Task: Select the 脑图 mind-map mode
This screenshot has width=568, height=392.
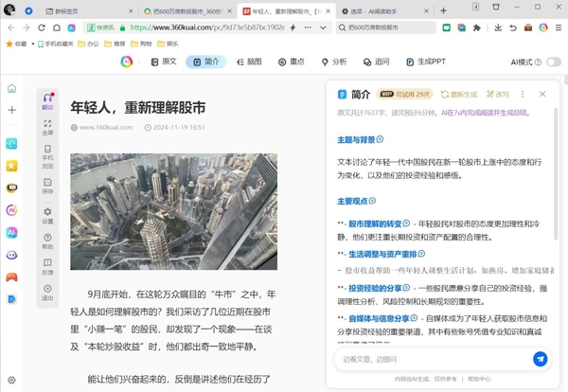Action: (x=249, y=62)
